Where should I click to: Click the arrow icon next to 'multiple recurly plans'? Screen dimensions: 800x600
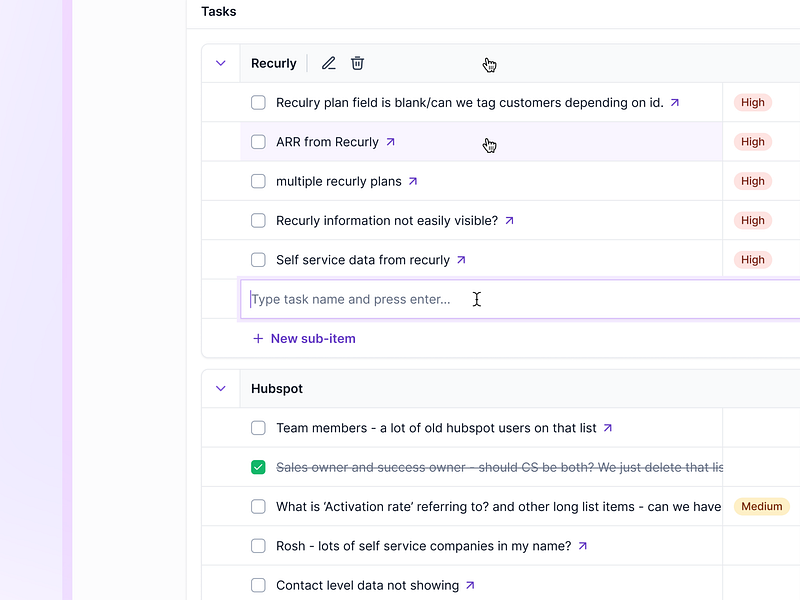(412, 181)
